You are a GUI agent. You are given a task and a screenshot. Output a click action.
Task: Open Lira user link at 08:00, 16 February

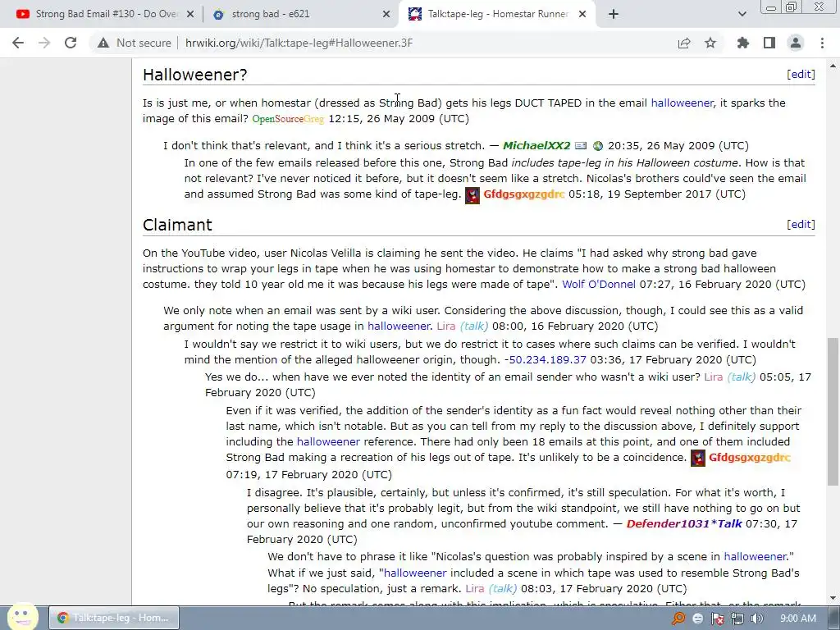click(x=445, y=326)
